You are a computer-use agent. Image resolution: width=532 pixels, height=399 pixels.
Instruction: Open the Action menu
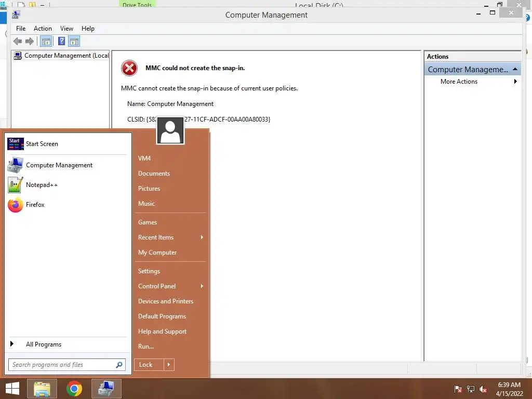pos(43,29)
